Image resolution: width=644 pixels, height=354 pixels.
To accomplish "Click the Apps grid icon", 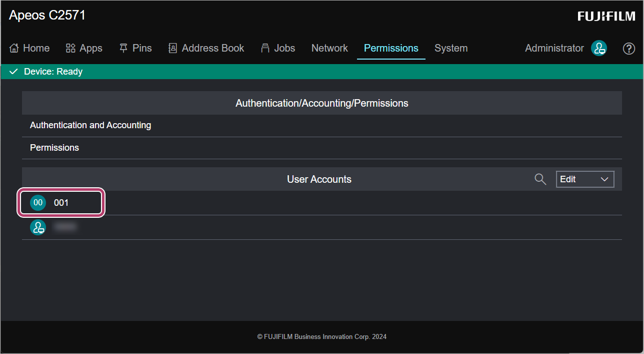I will [x=70, y=48].
